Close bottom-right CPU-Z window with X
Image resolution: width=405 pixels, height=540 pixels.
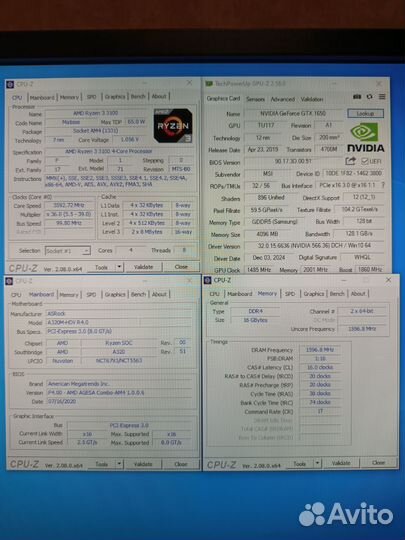[x=388, y=280]
